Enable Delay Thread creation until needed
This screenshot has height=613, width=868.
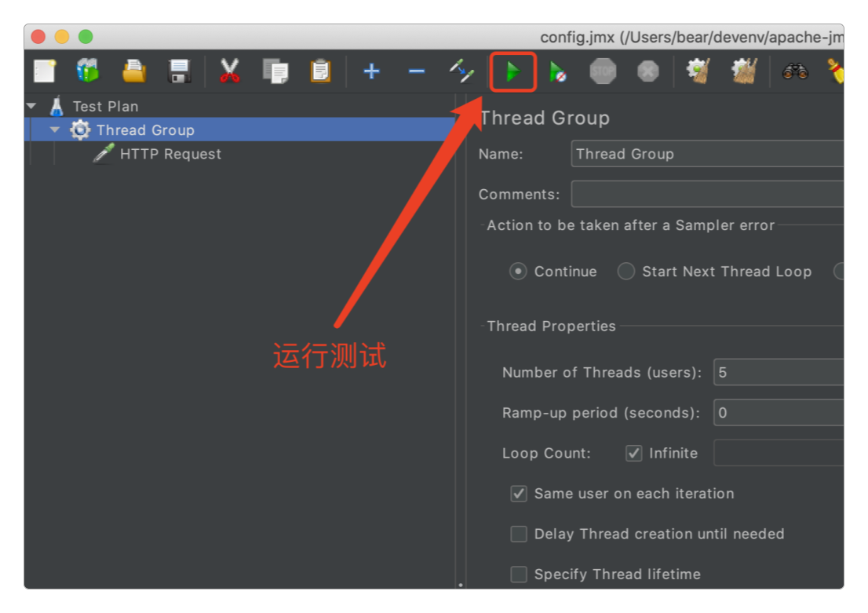pos(519,535)
